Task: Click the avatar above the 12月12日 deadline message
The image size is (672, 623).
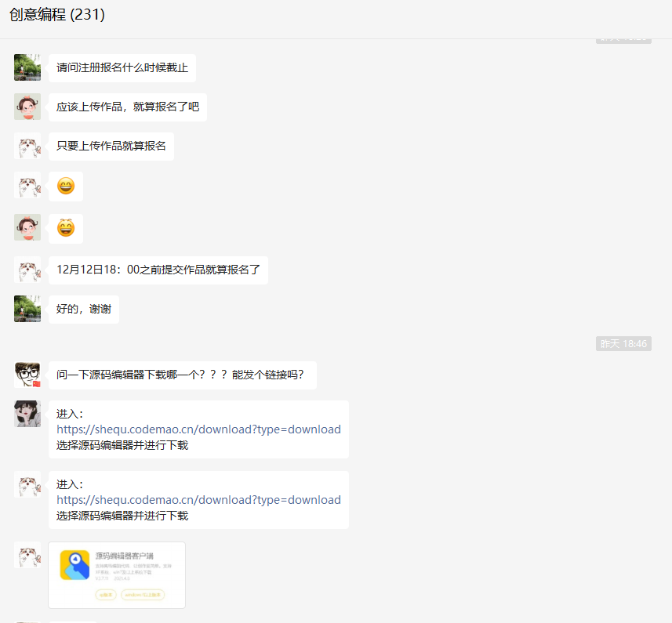Action: [27, 270]
